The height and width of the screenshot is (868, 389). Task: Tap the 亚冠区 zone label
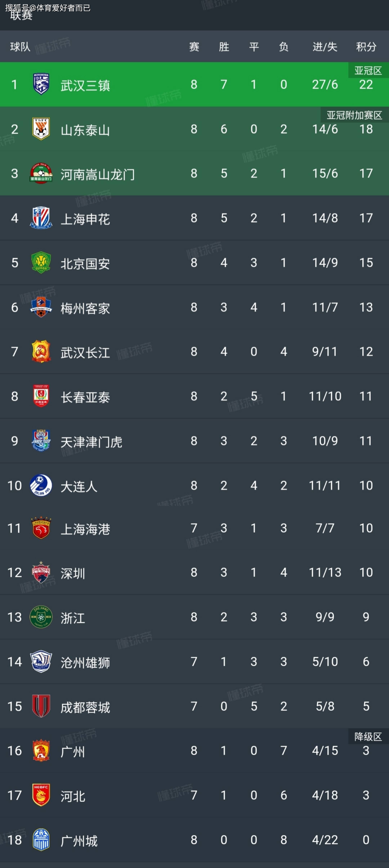pos(368,70)
